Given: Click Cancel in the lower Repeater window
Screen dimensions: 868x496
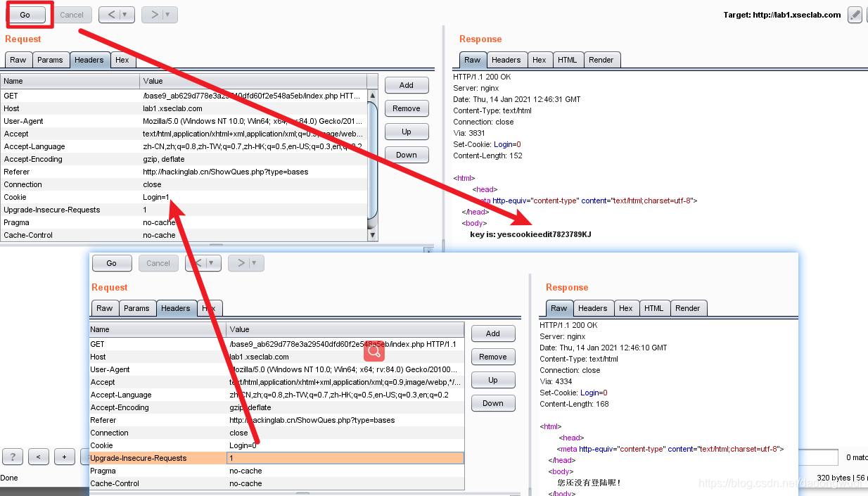Looking at the screenshot, I should 158,263.
